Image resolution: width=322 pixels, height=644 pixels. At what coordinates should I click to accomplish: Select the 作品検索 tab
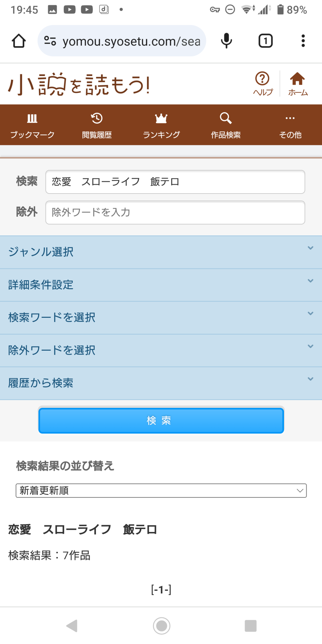225,125
